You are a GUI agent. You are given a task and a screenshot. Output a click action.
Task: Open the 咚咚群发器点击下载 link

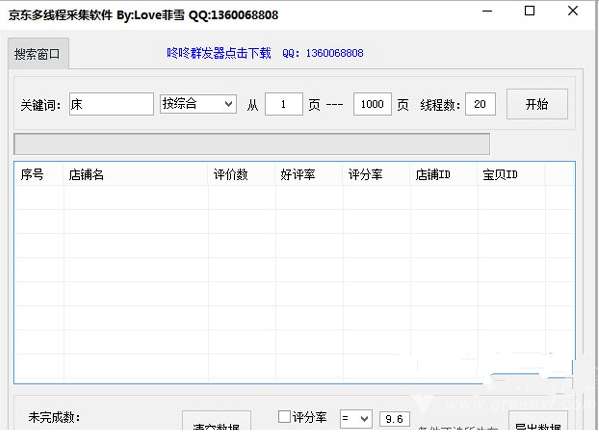pos(219,53)
